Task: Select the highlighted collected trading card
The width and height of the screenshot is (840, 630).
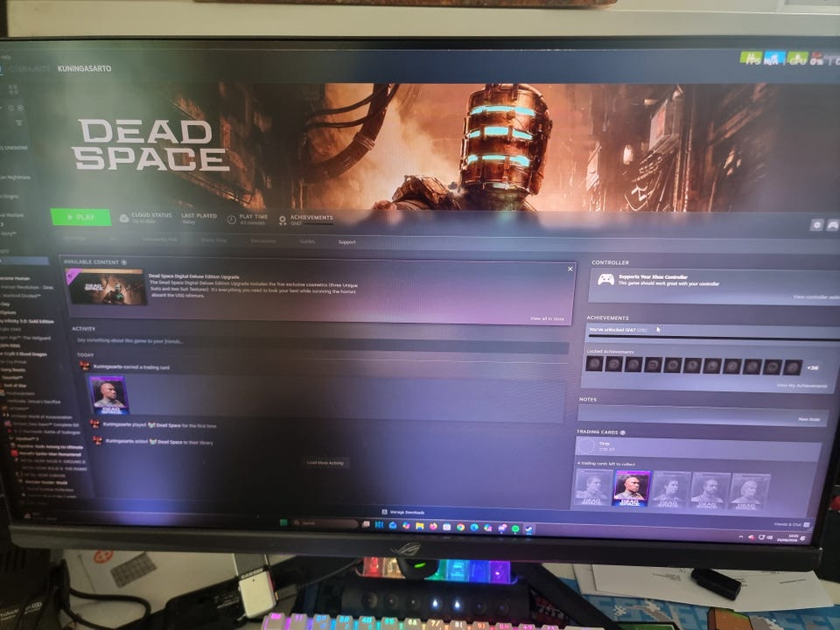Action: pyautogui.click(x=631, y=488)
